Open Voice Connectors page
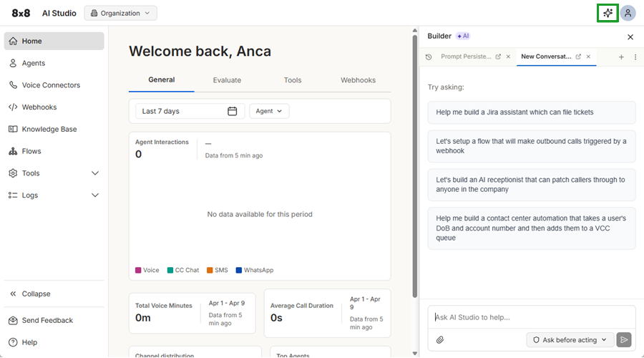Image resolution: width=644 pixels, height=358 pixels. [x=54, y=85]
